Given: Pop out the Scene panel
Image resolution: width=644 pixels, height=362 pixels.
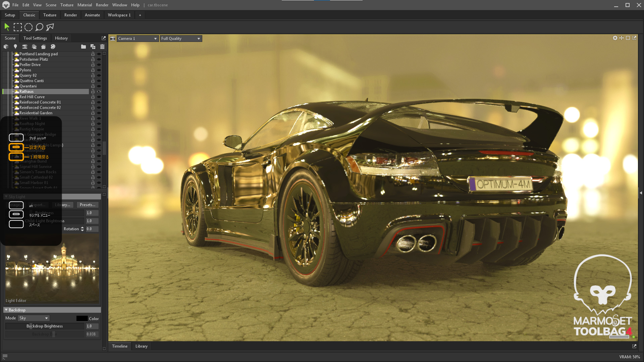Looking at the screenshot, I should [x=104, y=38].
